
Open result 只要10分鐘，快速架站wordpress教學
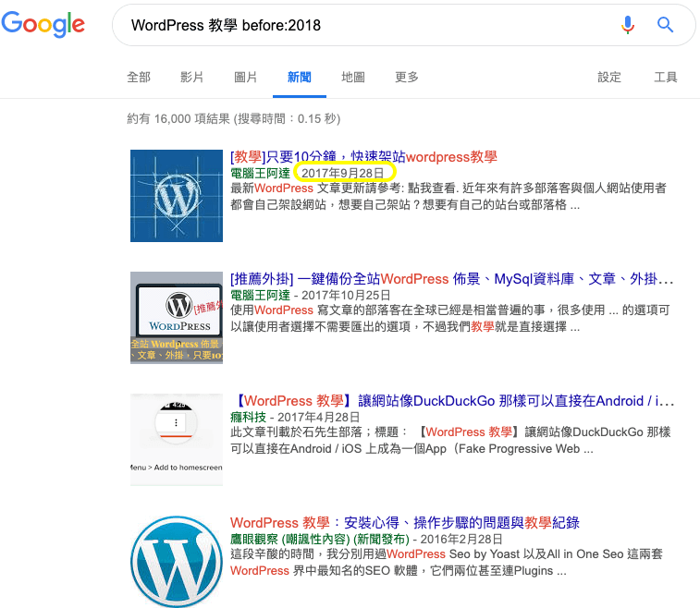[363, 156]
